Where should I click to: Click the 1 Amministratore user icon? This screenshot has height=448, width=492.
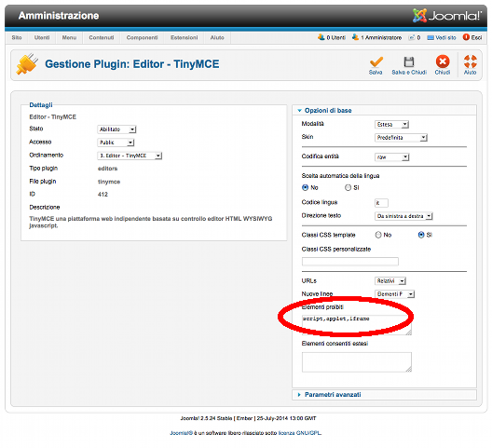[x=355, y=37]
